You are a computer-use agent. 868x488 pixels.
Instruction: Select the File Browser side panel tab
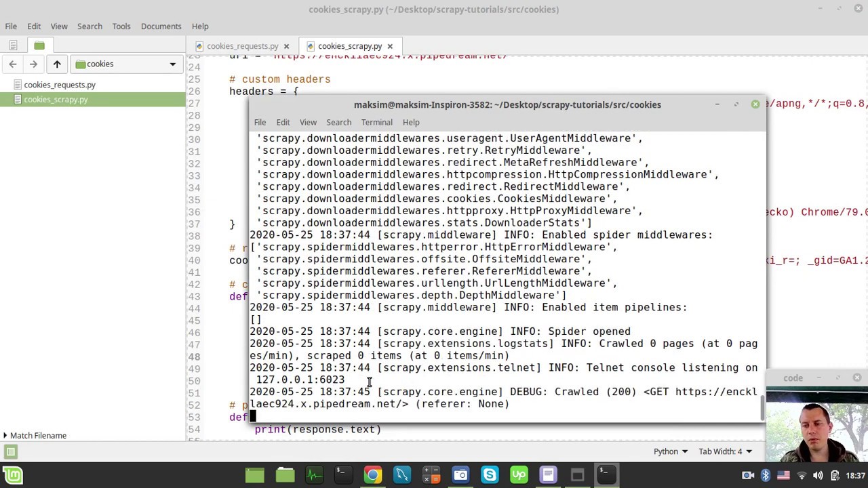(x=39, y=45)
